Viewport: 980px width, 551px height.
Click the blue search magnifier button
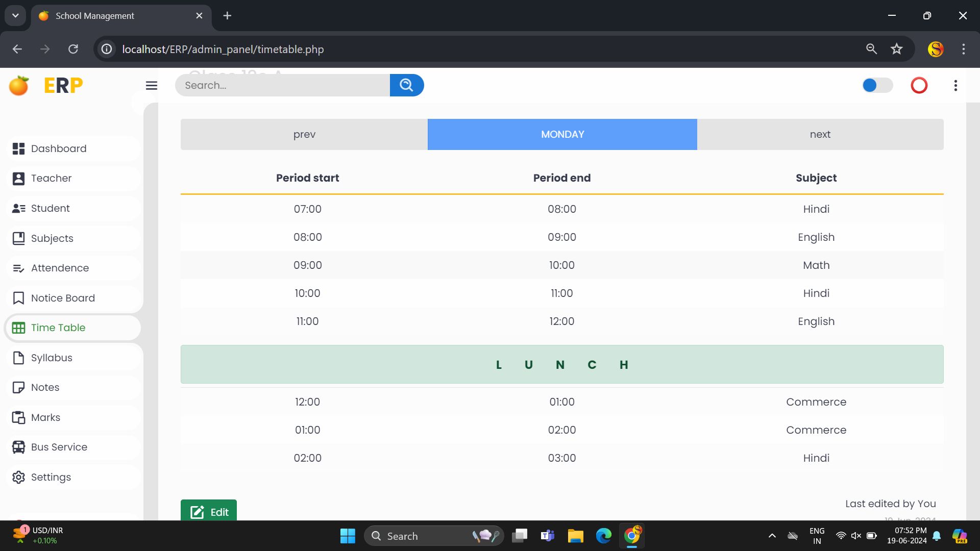[x=406, y=85]
